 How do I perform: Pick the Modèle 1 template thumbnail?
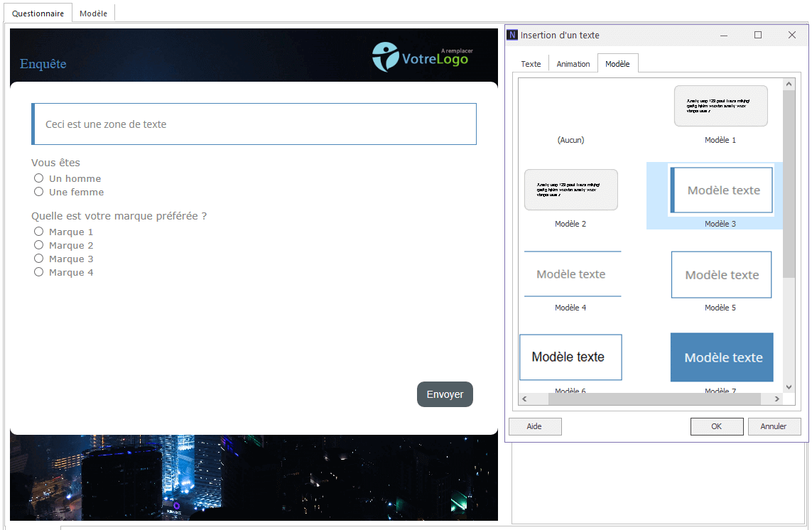click(x=720, y=106)
